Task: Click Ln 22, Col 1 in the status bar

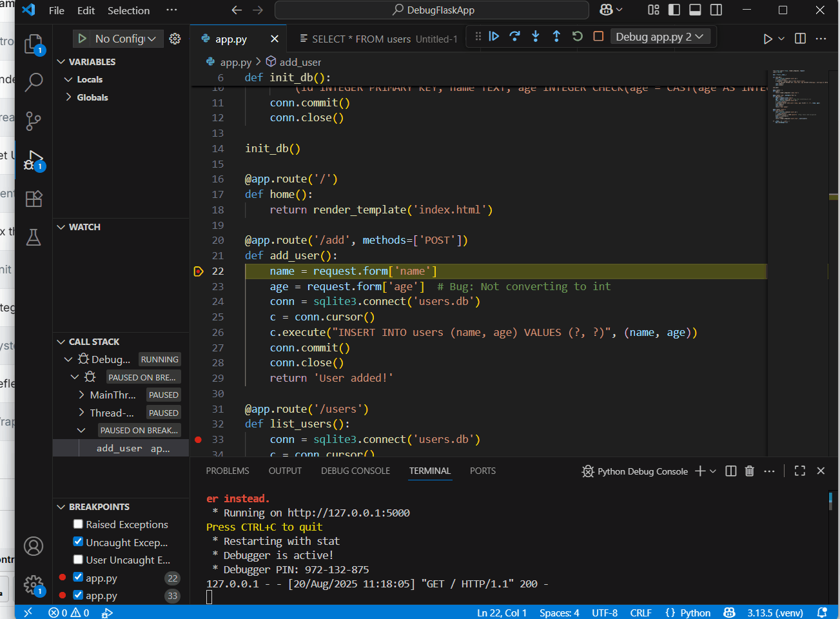Action: 502,613
